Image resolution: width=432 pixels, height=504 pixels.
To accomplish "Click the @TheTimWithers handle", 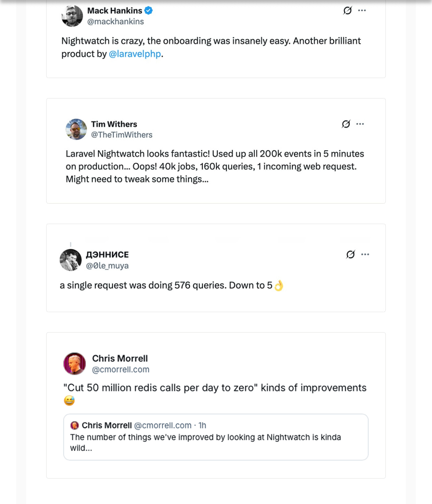I will (x=122, y=135).
